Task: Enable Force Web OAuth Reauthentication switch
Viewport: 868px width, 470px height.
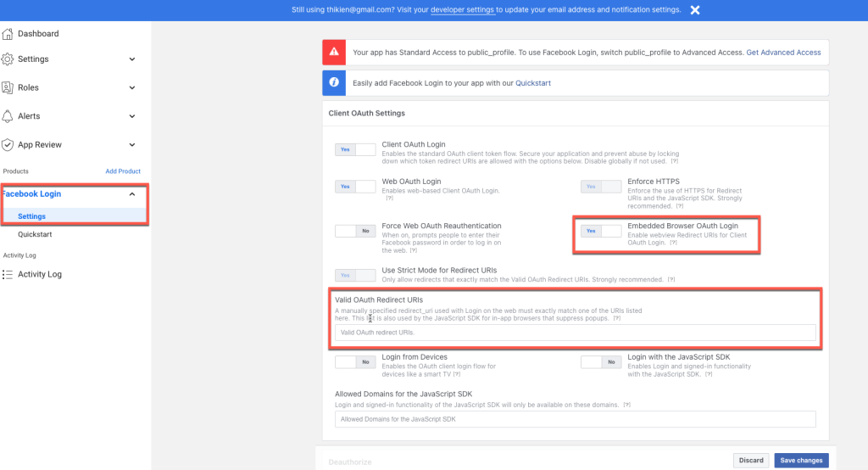Action: (355, 231)
